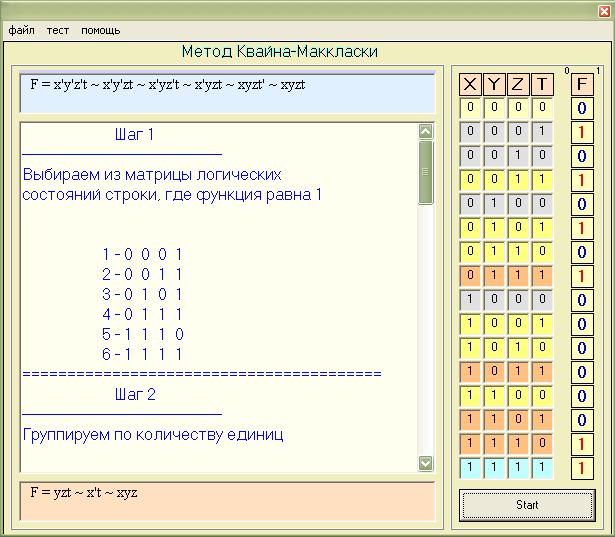Toggle F value for row 0 1 1 1
The width and height of the screenshot is (615, 537).
[x=581, y=275]
